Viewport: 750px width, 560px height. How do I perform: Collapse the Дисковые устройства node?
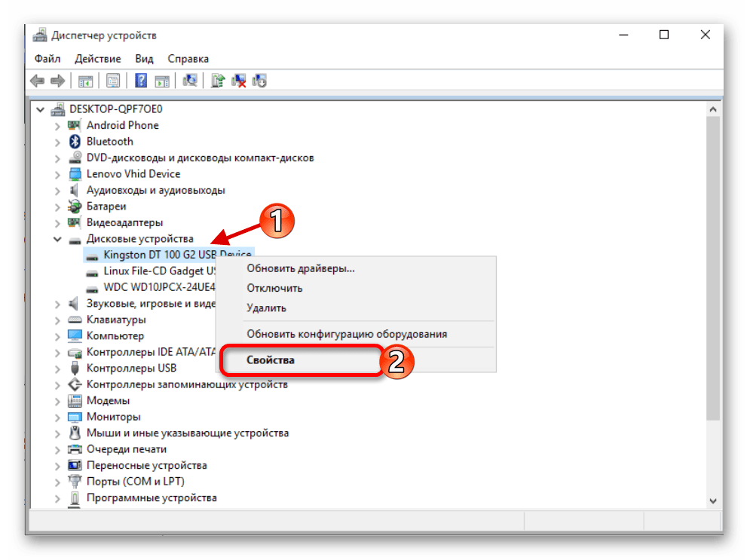[x=57, y=239]
